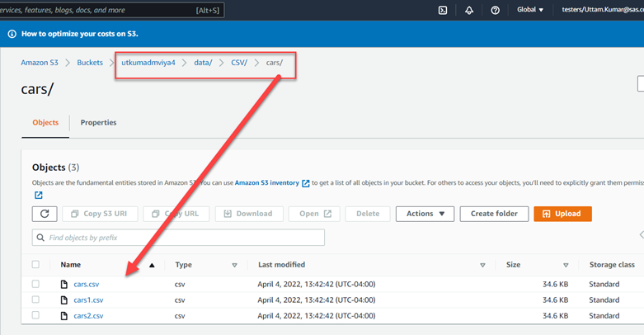This screenshot has width=644, height=335.
Task: Switch to the Objects tab
Action: point(45,122)
